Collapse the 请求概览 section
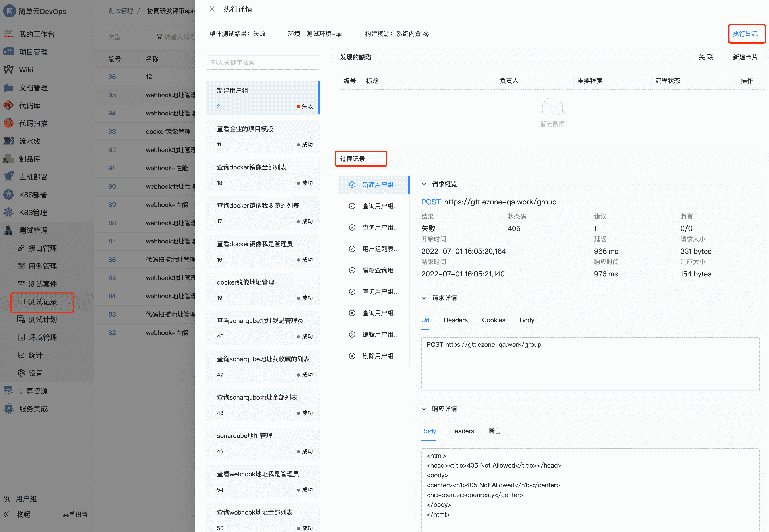769x532 pixels. pyautogui.click(x=424, y=184)
